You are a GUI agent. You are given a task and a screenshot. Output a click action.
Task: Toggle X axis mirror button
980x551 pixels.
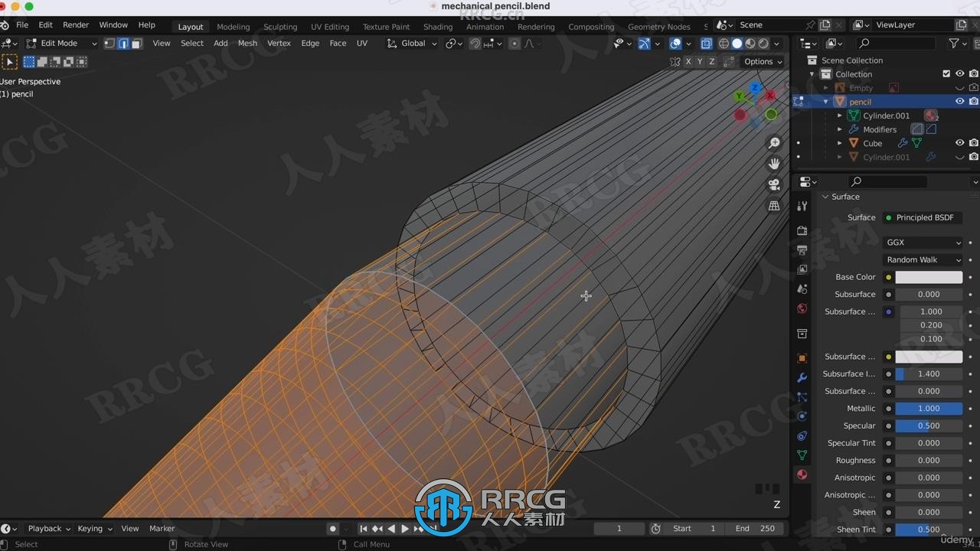(688, 61)
